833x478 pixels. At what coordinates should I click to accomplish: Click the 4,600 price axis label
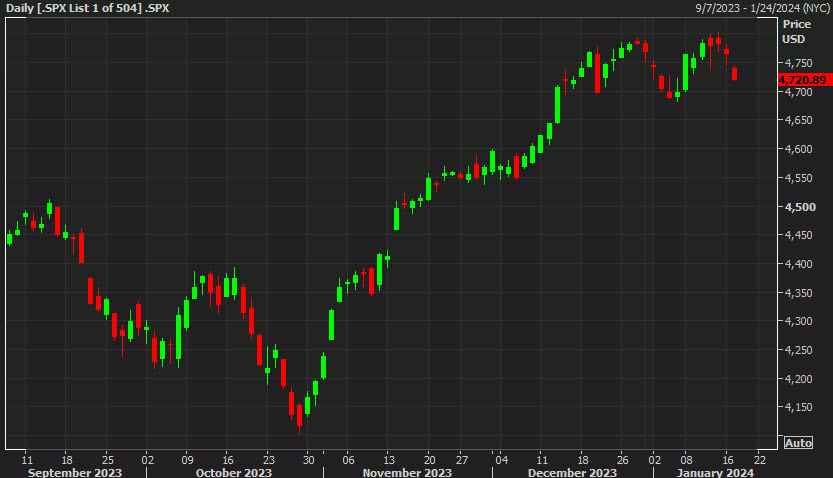click(x=798, y=149)
